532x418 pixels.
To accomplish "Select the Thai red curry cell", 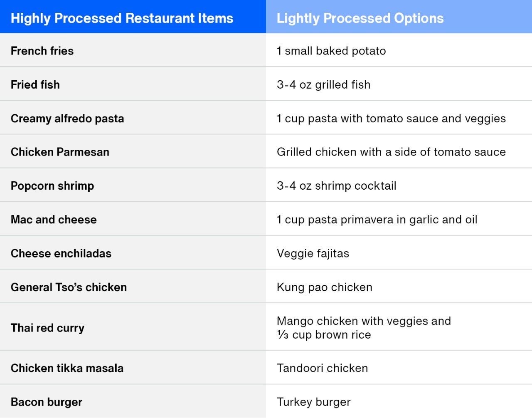I will (47, 328).
